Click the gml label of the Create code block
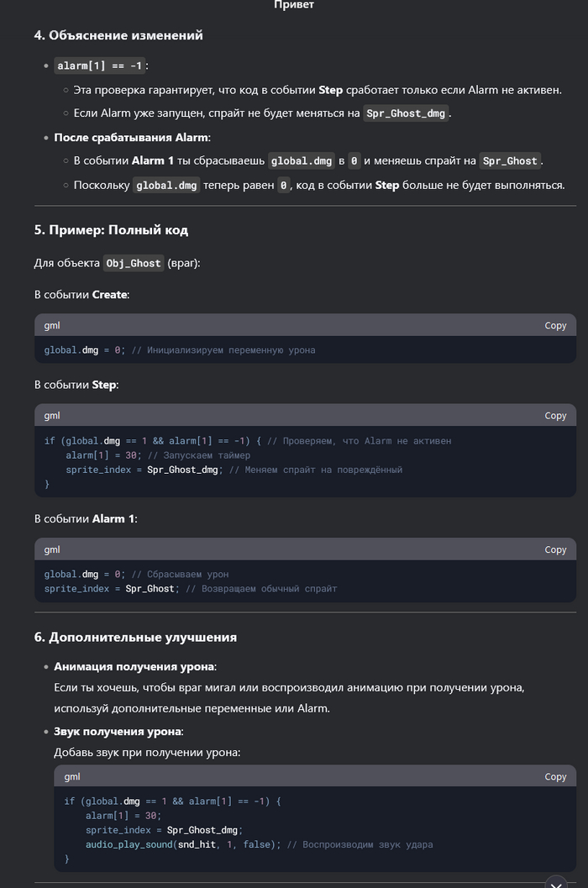The width and height of the screenshot is (588, 888). tap(52, 325)
